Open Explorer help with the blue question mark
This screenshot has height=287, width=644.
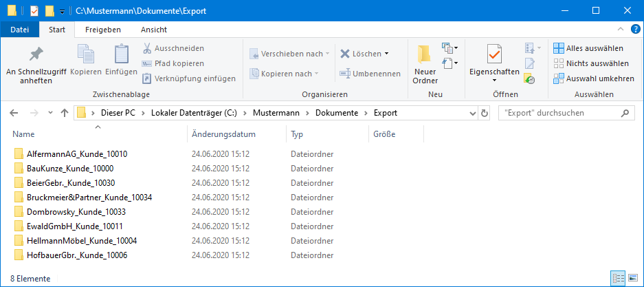[x=635, y=29]
